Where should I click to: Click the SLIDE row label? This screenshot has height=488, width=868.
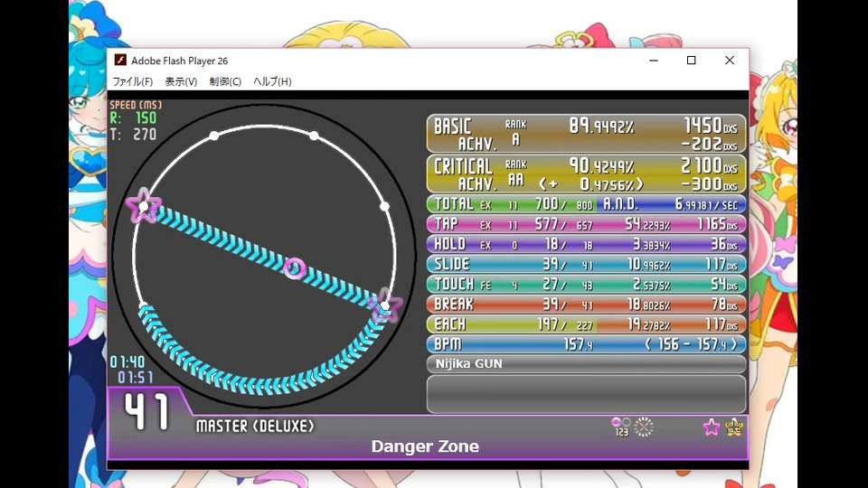(x=452, y=264)
